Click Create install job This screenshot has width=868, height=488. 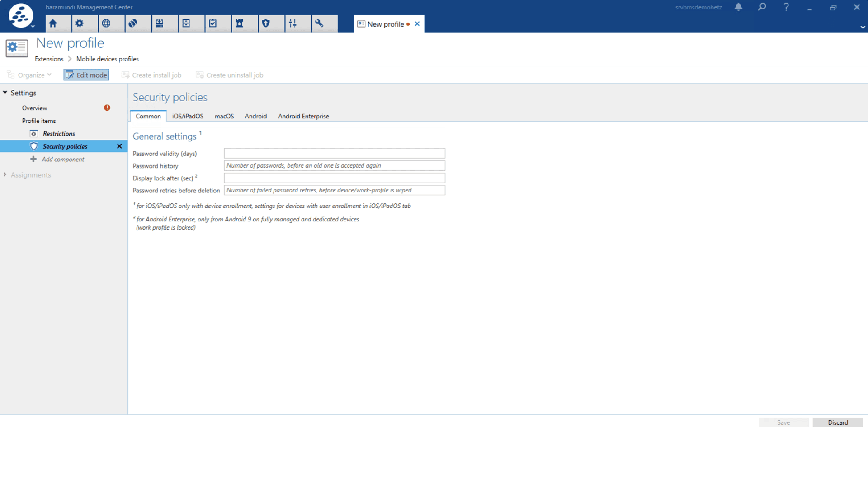tap(151, 75)
